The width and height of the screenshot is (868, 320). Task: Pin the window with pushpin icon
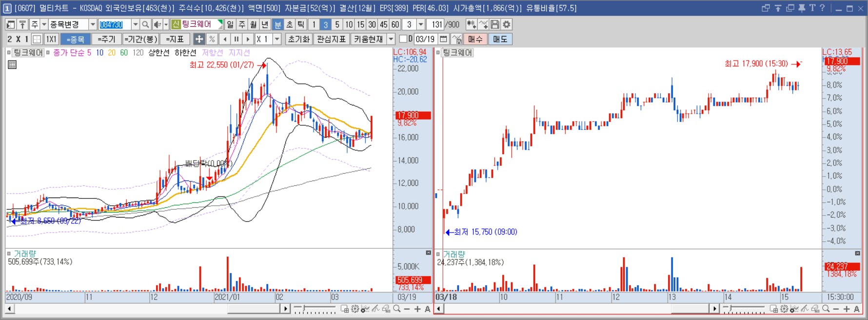coord(802,8)
